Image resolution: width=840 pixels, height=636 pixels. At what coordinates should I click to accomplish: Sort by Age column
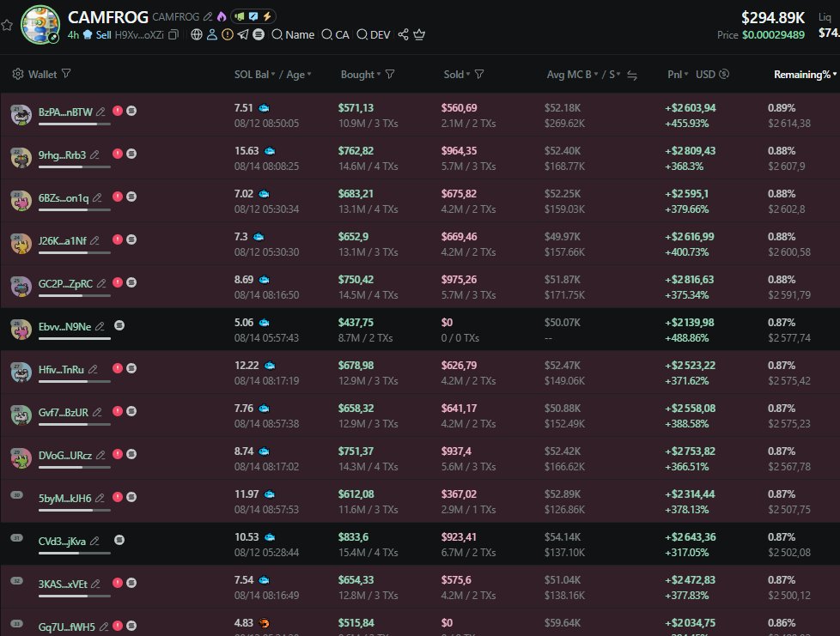pos(299,75)
